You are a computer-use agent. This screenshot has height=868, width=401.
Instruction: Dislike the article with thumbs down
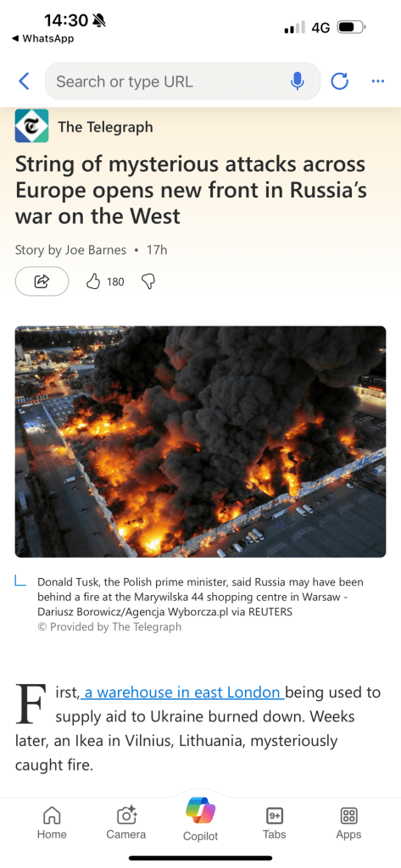(x=148, y=281)
